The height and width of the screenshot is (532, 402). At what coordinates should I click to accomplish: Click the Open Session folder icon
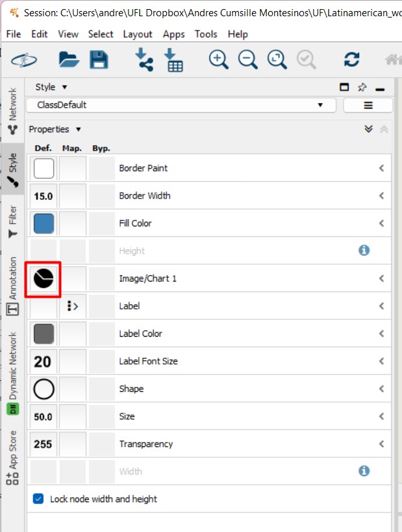(x=69, y=60)
